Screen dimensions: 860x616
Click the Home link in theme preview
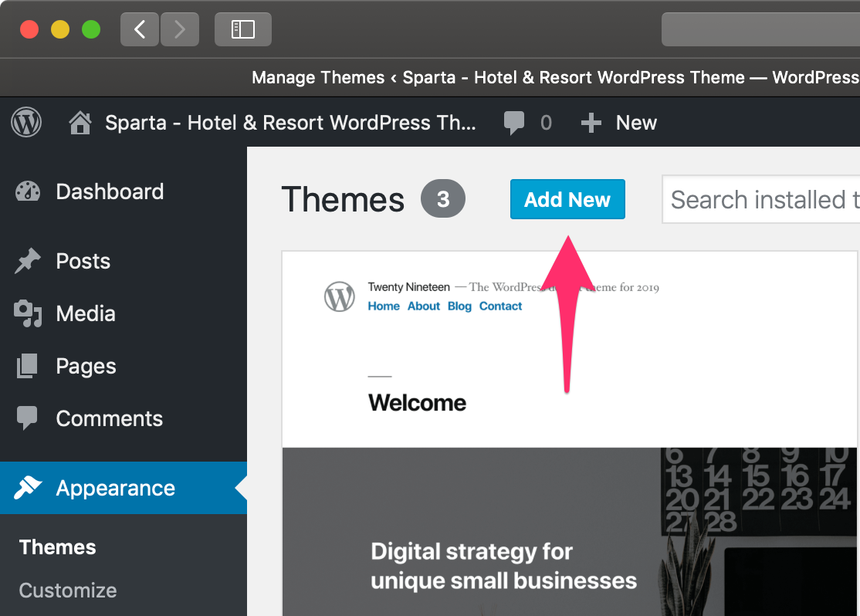[x=384, y=306]
